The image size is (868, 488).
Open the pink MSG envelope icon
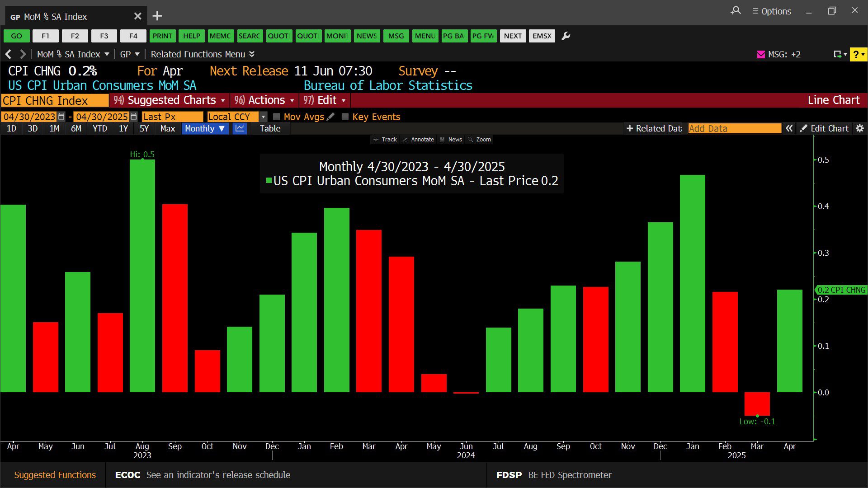click(x=761, y=55)
